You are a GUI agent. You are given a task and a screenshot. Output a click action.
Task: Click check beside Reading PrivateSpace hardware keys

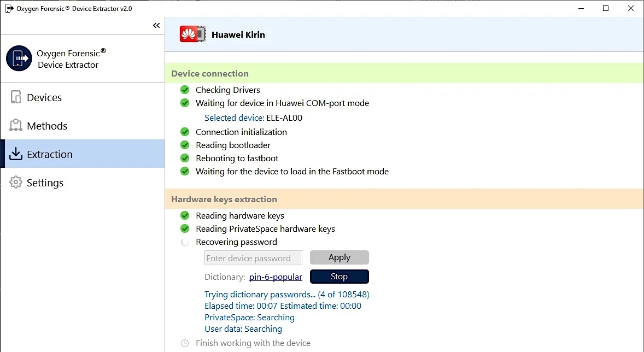pyautogui.click(x=185, y=228)
